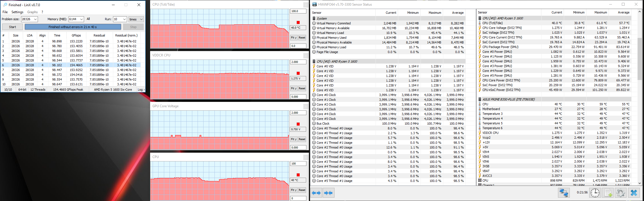The width and height of the screenshot is (644, 201).
Task: Pick the red color swatch in GPU Core Voltage graph
Action: (298, 124)
